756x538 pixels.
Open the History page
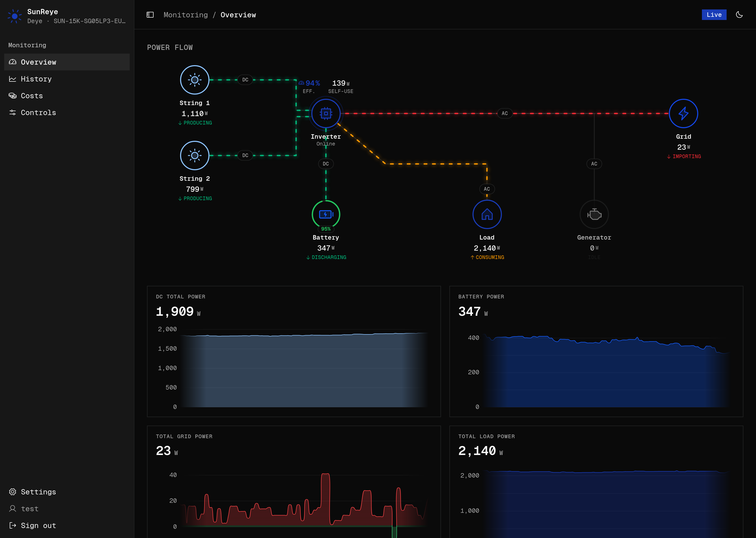pyautogui.click(x=67, y=79)
